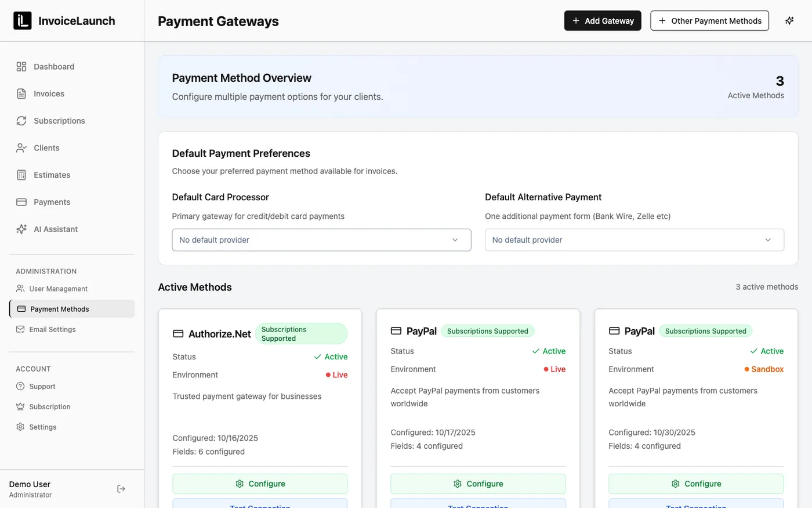812x508 pixels.
Task: Click the chevron on the Default Card Processor select
Action: coord(455,240)
